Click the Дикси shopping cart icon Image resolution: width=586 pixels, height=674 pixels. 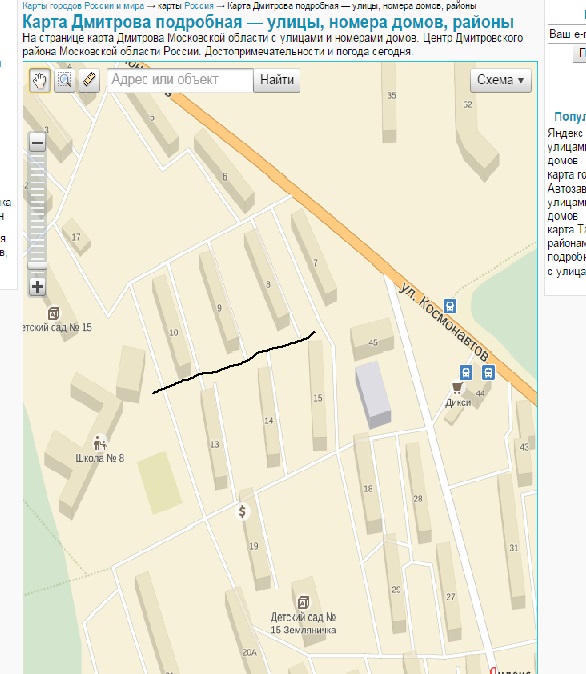(457, 388)
